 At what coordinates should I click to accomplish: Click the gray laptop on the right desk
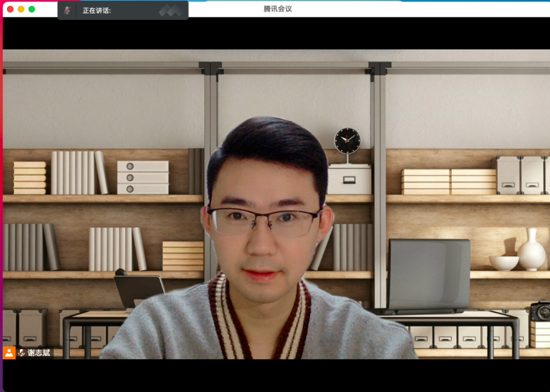point(429,275)
